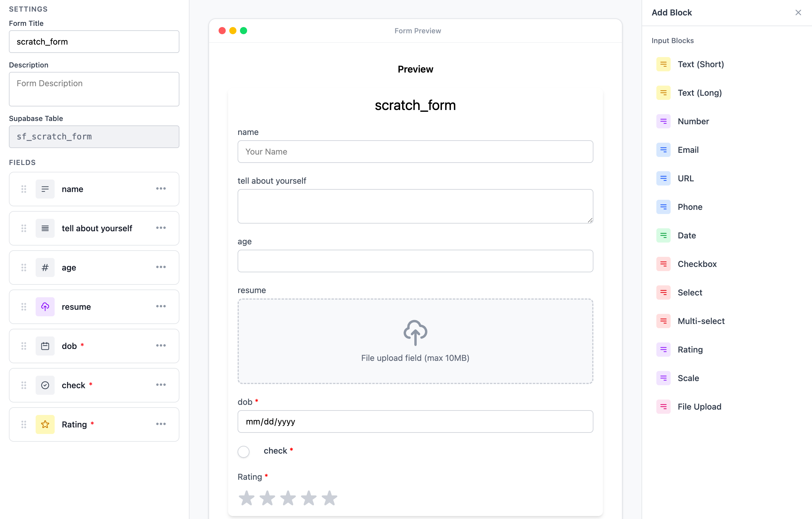Image resolution: width=812 pixels, height=519 pixels.
Task: Select the Multi-select input block
Action: point(702,321)
